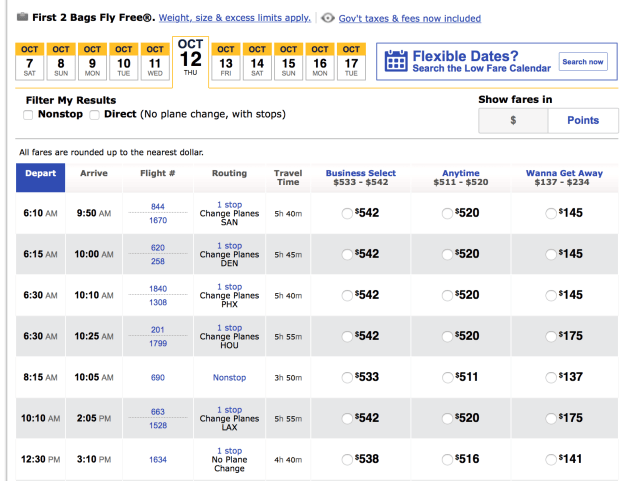
Task: Click 1 stop link for HOU routing
Action: click(229, 327)
